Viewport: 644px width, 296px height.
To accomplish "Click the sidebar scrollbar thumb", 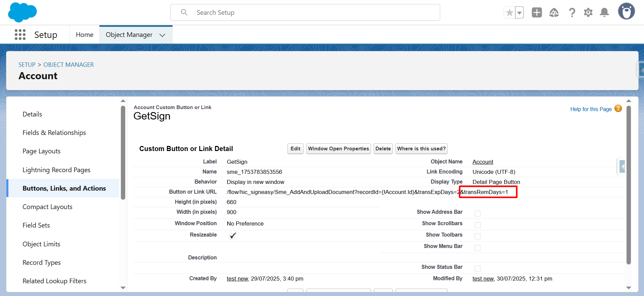I will [123, 153].
